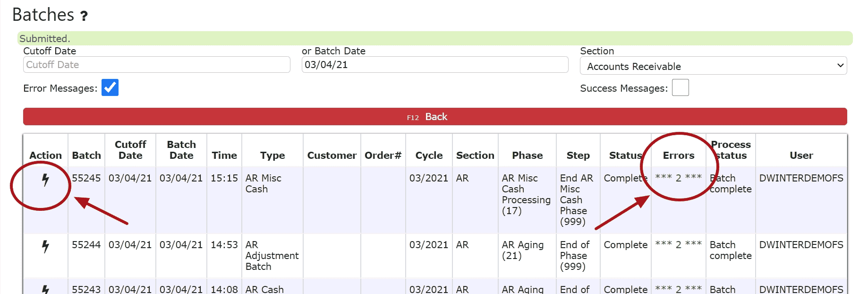
Task: Click the AR Adjustment Batch type cell
Action: pyautogui.click(x=272, y=256)
